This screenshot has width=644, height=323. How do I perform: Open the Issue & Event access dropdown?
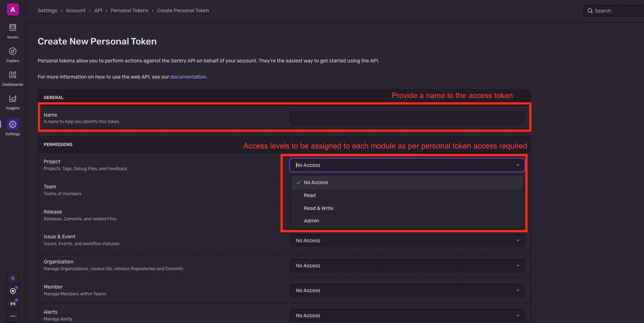pyautogui.click(x=407, y=240)
